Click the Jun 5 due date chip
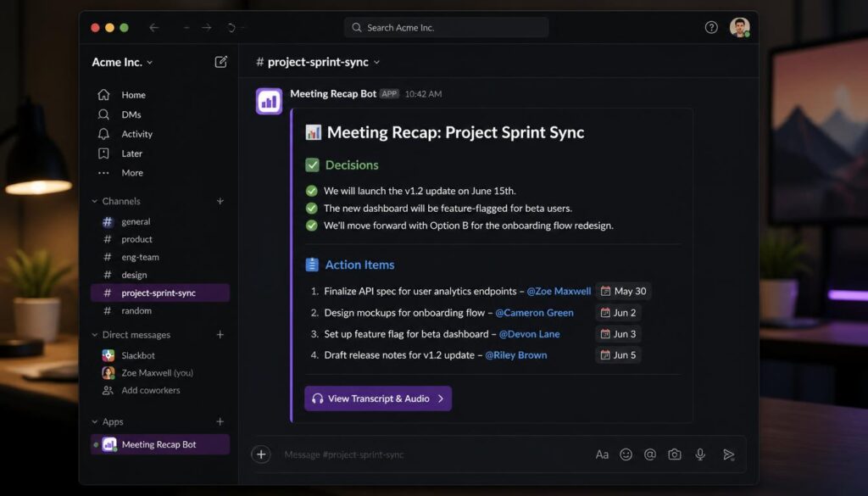The image size is (868, 496). [x=618, y=355]
